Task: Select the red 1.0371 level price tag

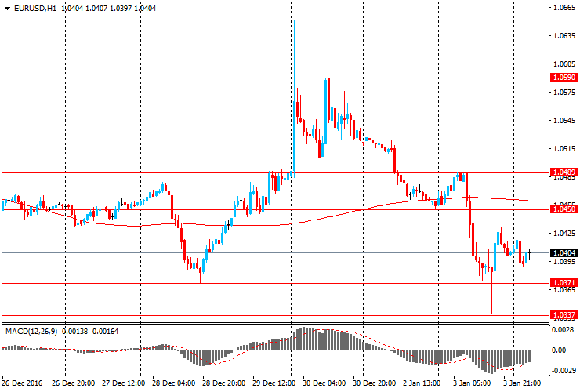Action: (x=564, y=283)
